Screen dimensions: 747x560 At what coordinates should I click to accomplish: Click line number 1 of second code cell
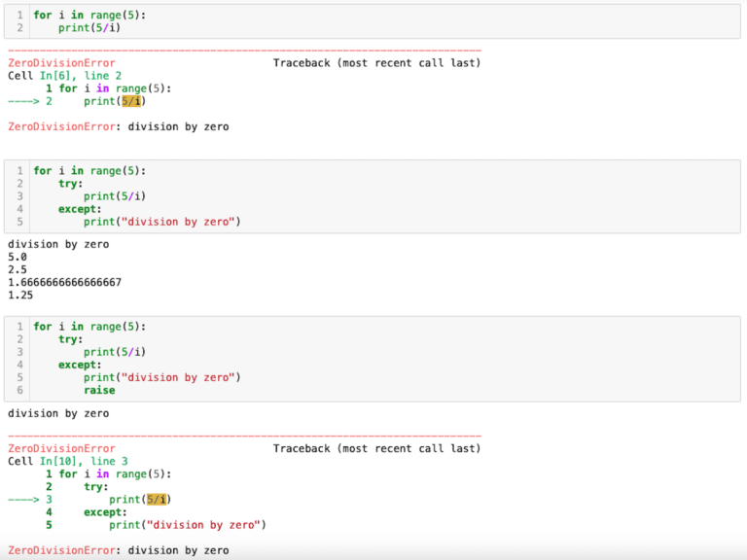pos(20,170)
